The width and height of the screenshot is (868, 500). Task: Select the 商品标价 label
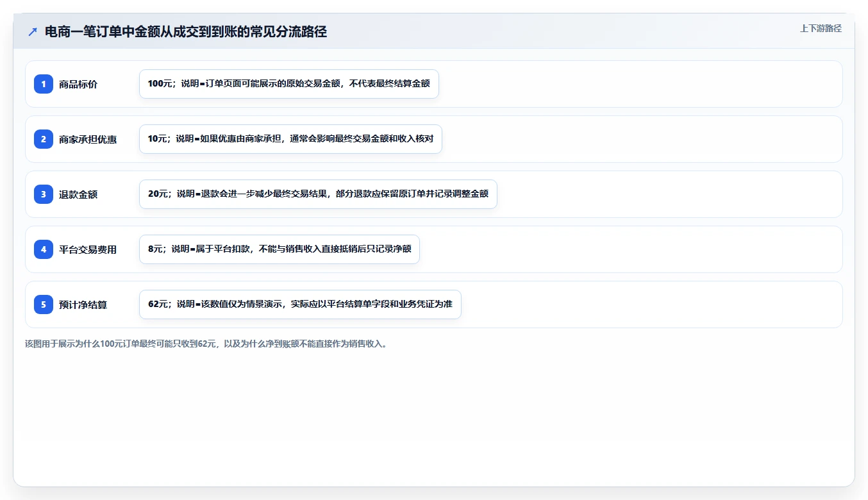[78, 84]
